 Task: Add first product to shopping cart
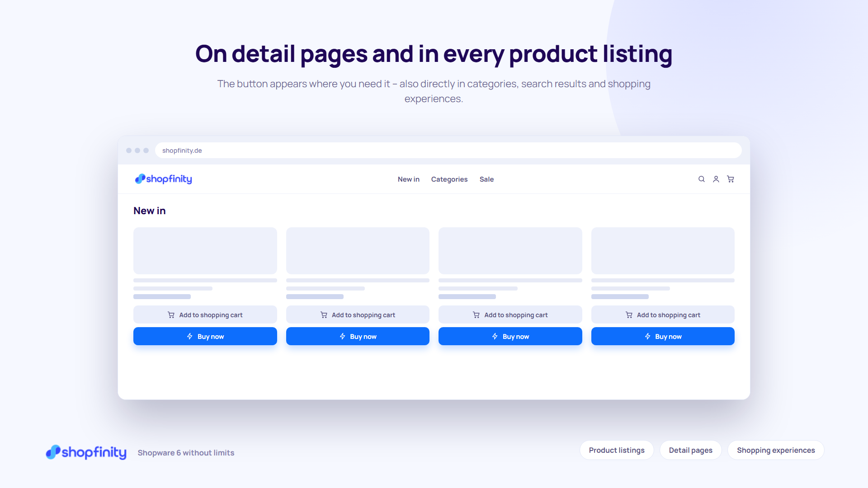point(205,315)
